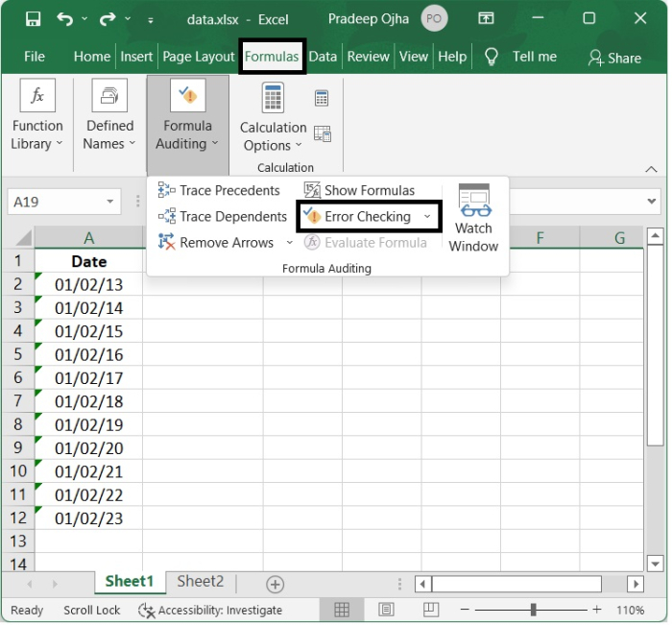Image resolution: width=672 pixels, height=625 pixels.
Task: Open the Undo history dropdown arrow
Action: (x=84, y=19)
